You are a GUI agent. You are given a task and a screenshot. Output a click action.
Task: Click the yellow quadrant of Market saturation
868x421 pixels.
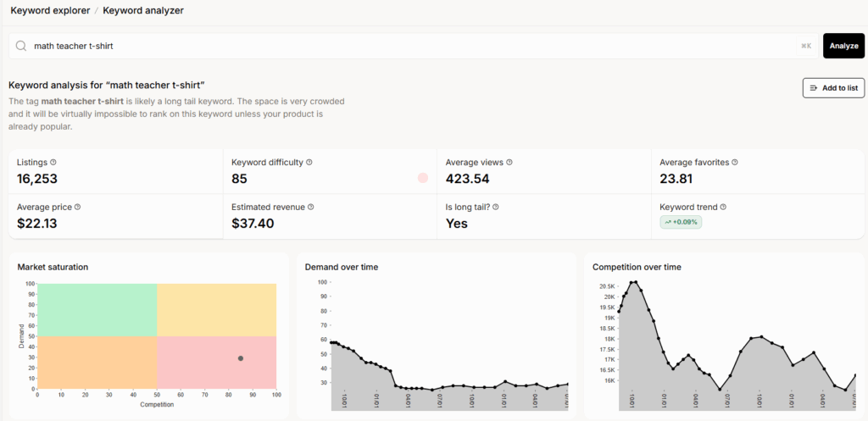[x=216, y=310]
